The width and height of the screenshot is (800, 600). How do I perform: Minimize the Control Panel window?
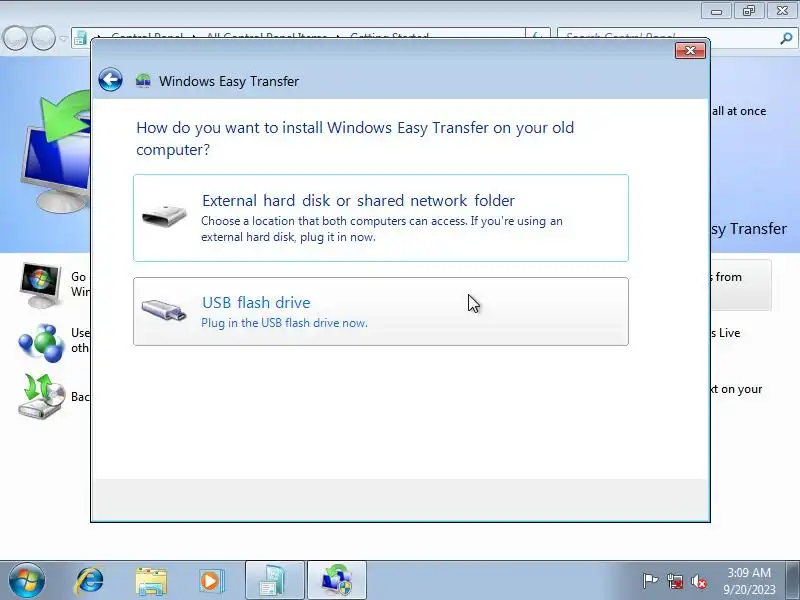(716, 11)
